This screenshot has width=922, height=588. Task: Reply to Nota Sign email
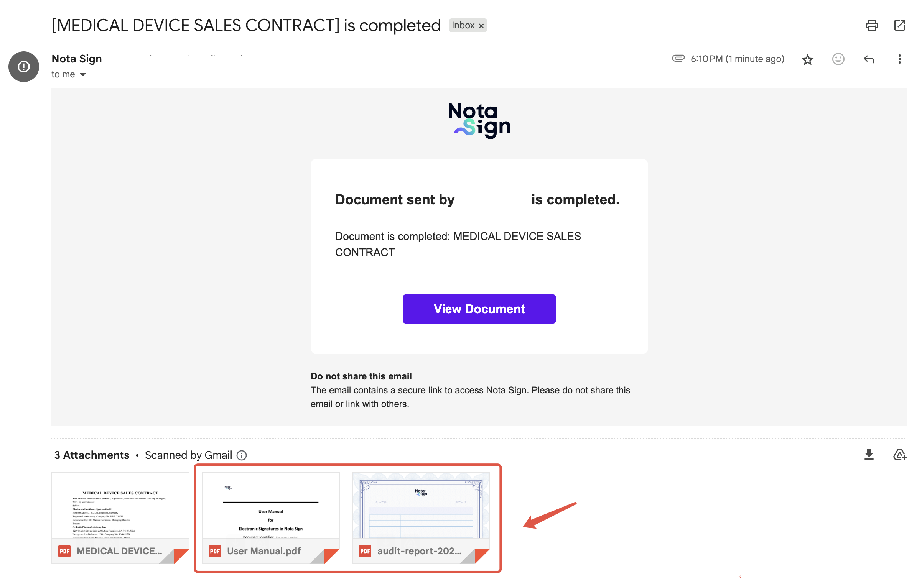[x=869, y=59]
